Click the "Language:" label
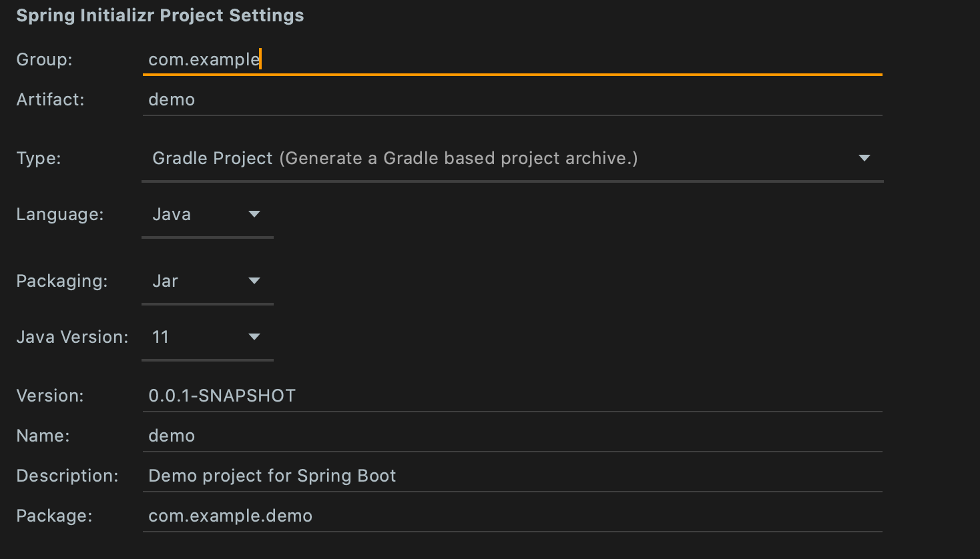Image resolution: width=980 pixels, height=559 pixels. [60, 214]
